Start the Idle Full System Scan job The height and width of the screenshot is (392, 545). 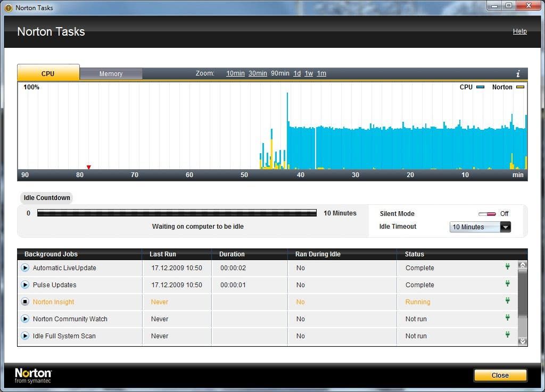click(x=24, y=336)
